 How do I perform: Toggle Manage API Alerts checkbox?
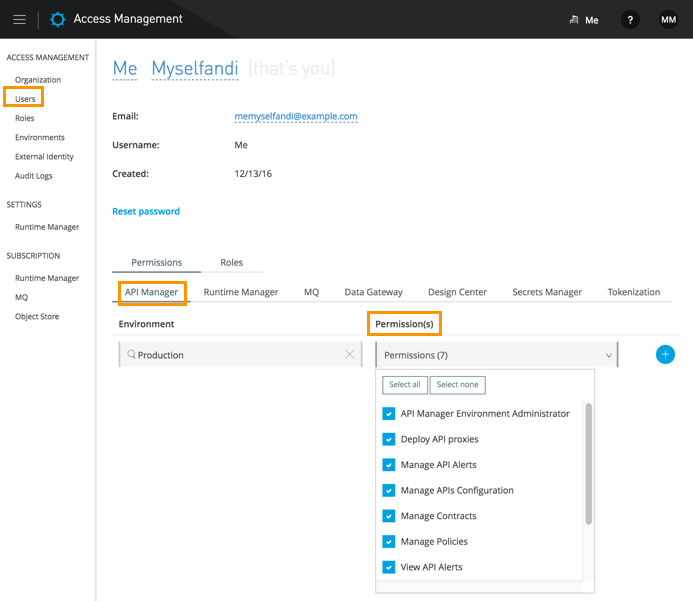[x=388, y=465]
